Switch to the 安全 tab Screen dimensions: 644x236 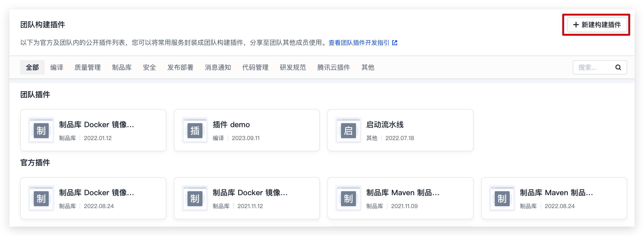[150, 67]
